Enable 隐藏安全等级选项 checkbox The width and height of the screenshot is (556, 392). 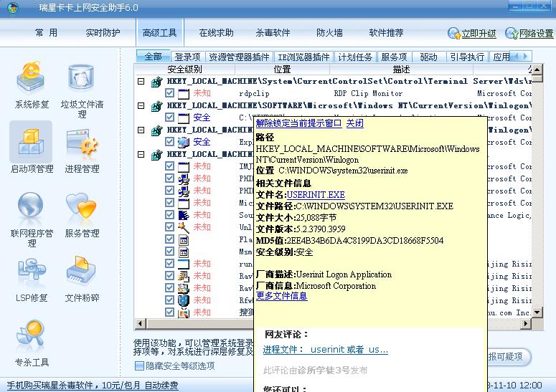[139, 365]
